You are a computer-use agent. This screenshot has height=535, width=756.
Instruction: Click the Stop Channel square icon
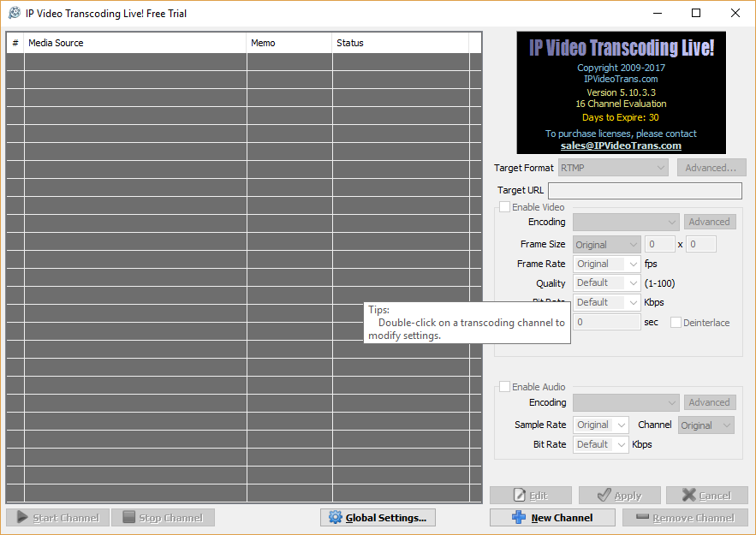[x=128, y=517]
